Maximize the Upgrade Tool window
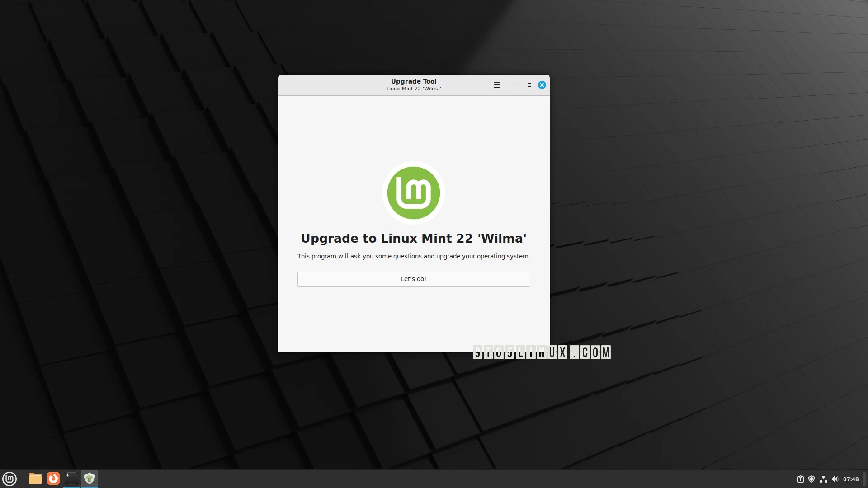The image size is (868, 488). tap(529, 85)
